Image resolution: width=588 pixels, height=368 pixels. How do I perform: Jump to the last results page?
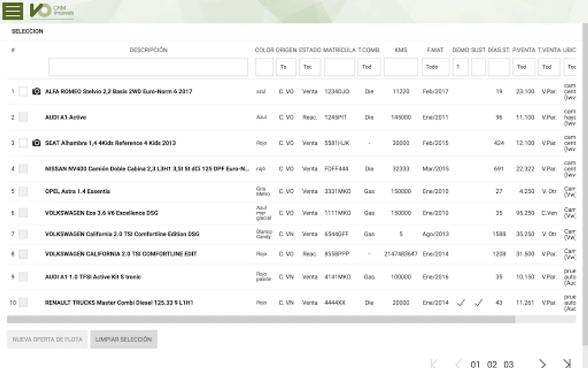pos(567,364)
